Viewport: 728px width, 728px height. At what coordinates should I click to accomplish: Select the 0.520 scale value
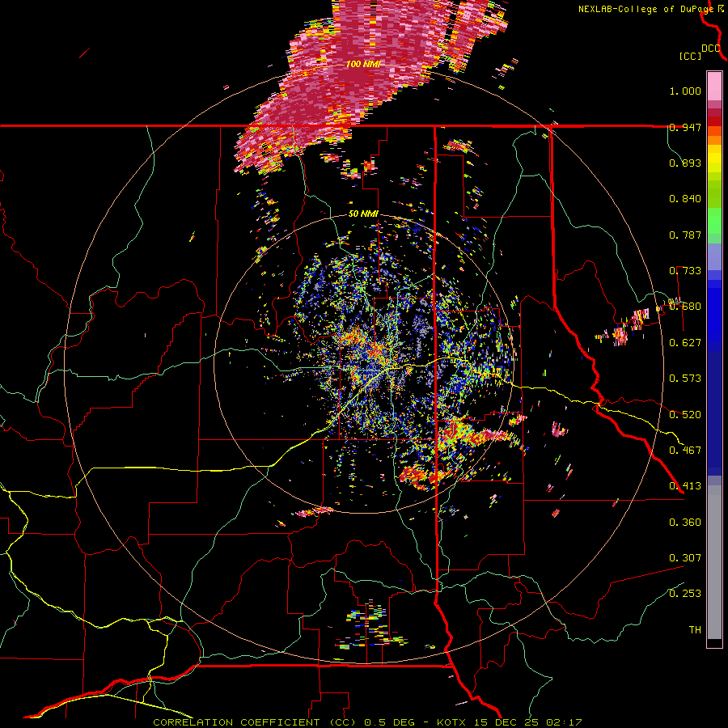coord(685,415)
